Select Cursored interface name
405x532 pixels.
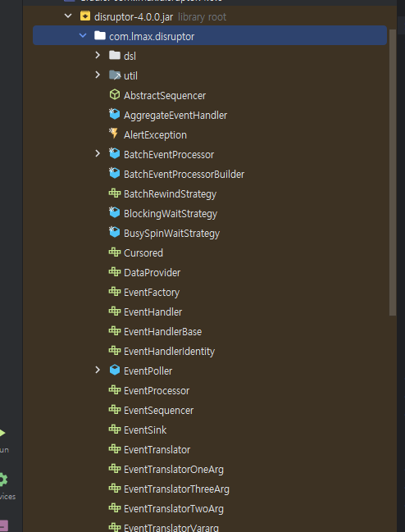143,253
